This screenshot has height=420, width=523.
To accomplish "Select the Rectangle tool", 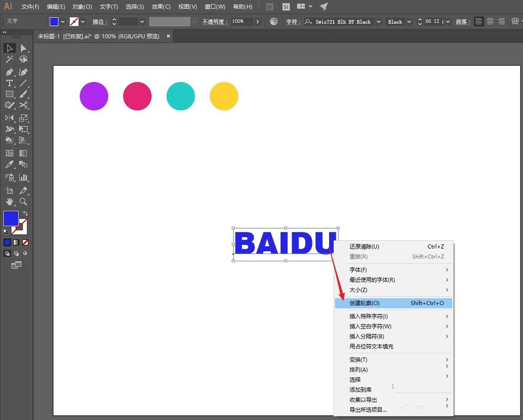I will 9,94.
